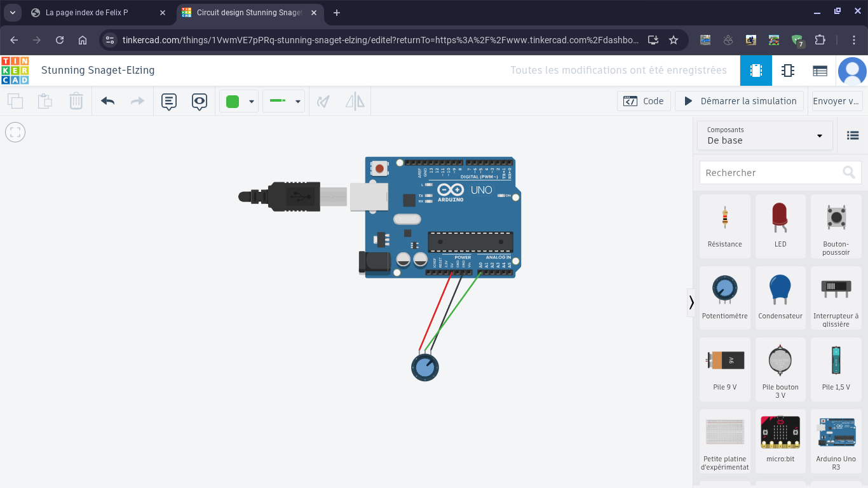Bookmark this page with star icon

674,40
